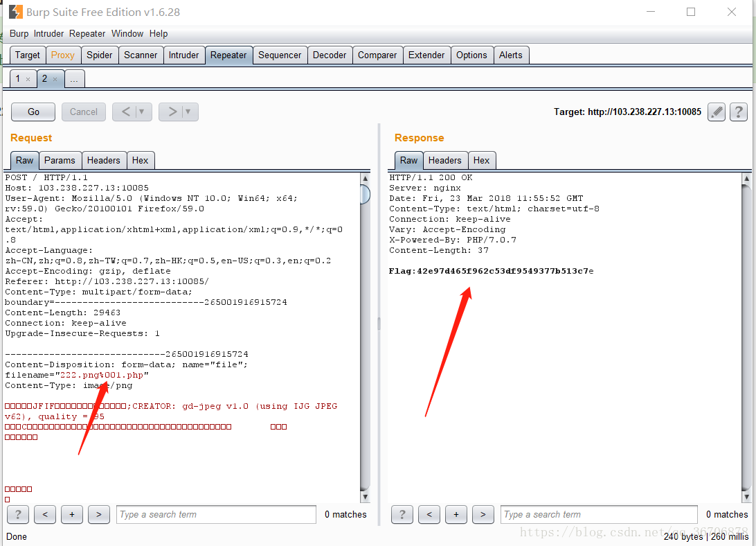Select the Flag value in the response
The width and height of the screenshot is (756, 546).
[505, 272]
